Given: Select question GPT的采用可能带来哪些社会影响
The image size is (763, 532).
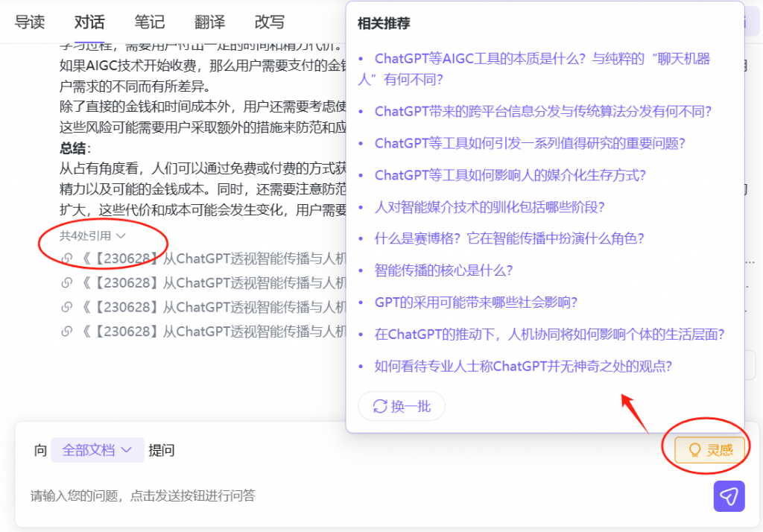Looking at the screenshot, I should (475, 303).
